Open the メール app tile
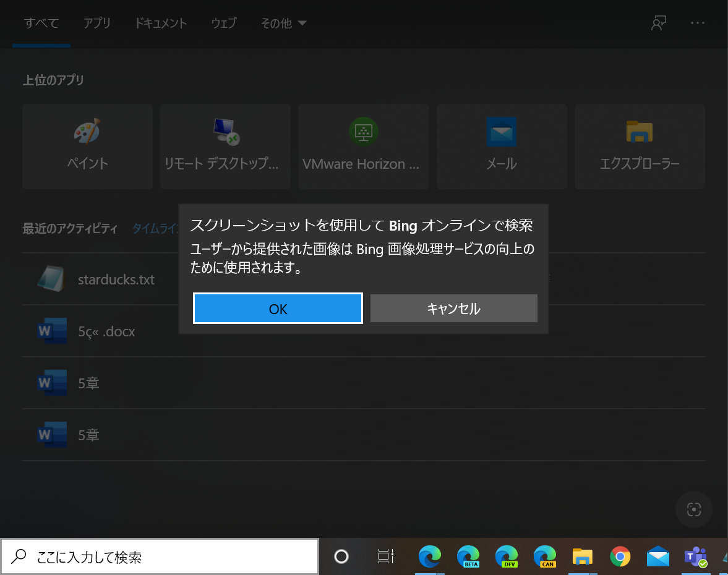 (502, 146)
